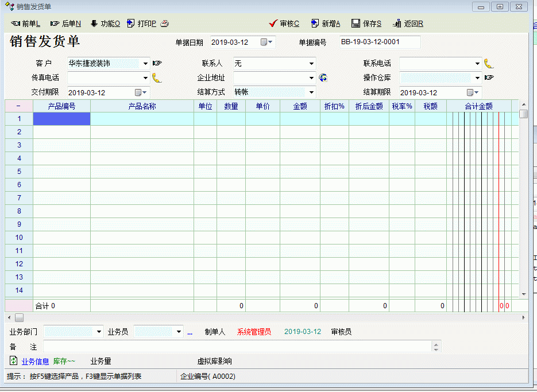Go to previous document with 前单

coord(25,24)
